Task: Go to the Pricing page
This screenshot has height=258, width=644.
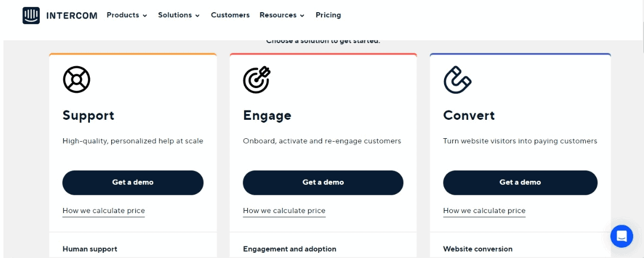Action: coord(328,15)
